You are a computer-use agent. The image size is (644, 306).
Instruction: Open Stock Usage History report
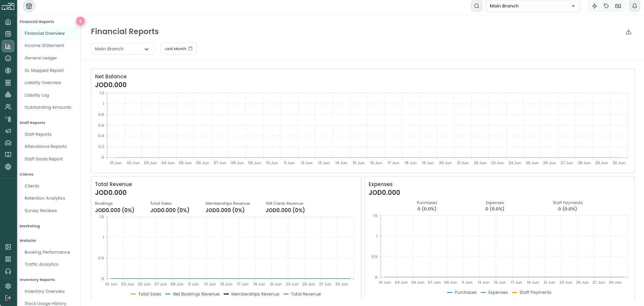45,304
